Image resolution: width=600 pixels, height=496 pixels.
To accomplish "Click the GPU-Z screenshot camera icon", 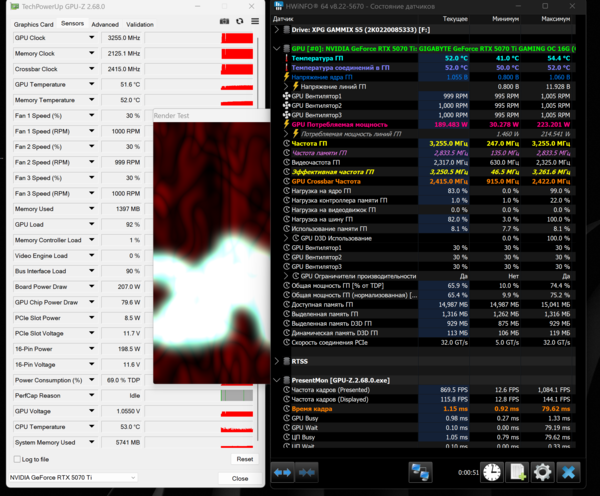I will tap(225, 21).
